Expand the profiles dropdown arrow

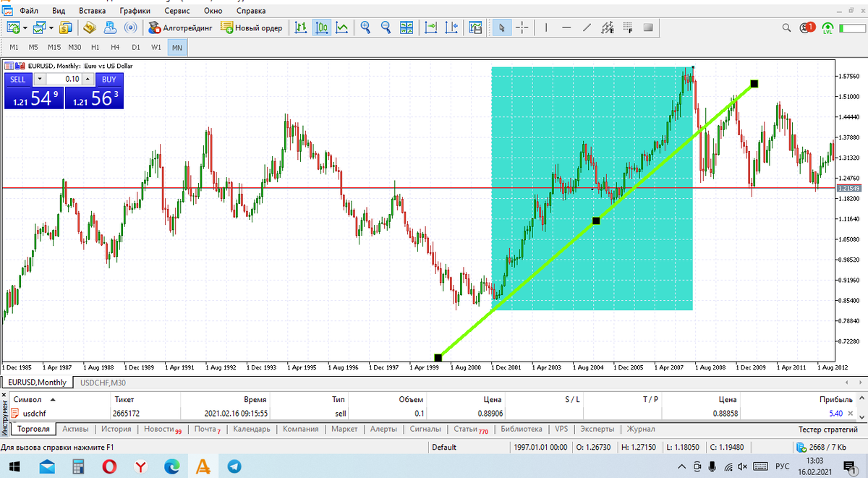pos(51,28)
